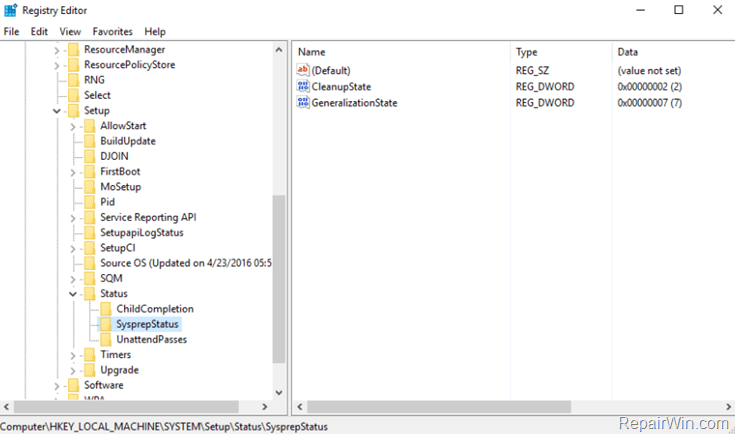Screen dimensions: 735x434
Task: Click the tree pane scroll right arrow
Action: pos(265,407)
